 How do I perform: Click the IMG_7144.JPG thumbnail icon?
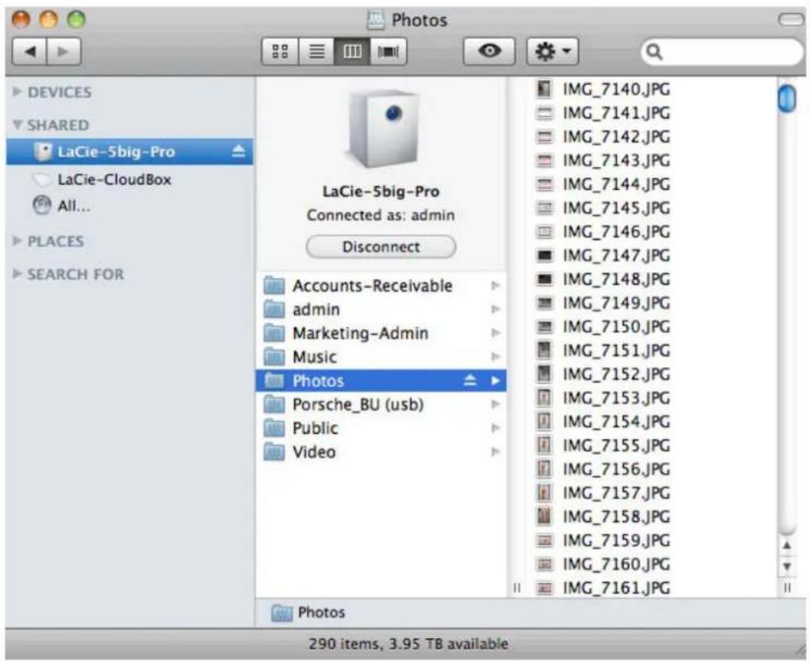coord(545,184)
